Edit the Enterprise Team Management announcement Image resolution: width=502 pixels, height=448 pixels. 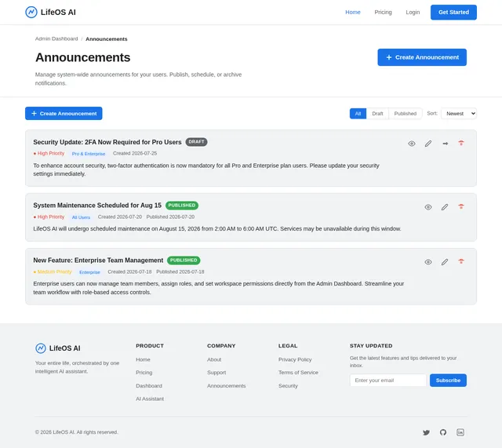pos(445,262)
